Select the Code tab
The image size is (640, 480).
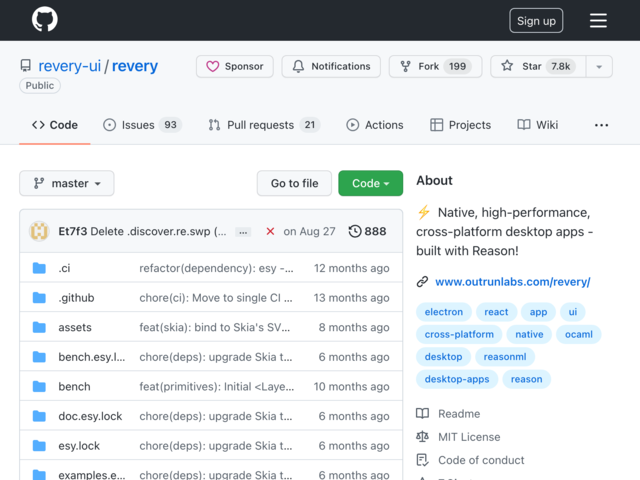(55, 125)
